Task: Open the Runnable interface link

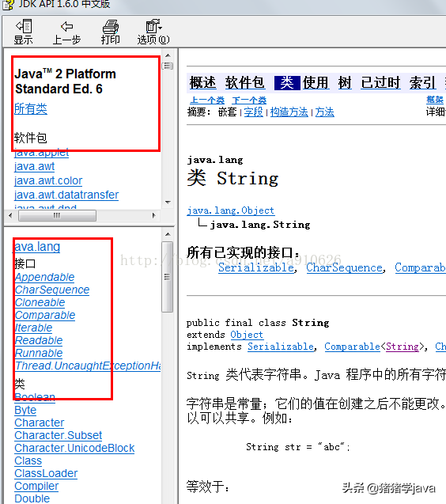Action: click(x=39, y=353)
